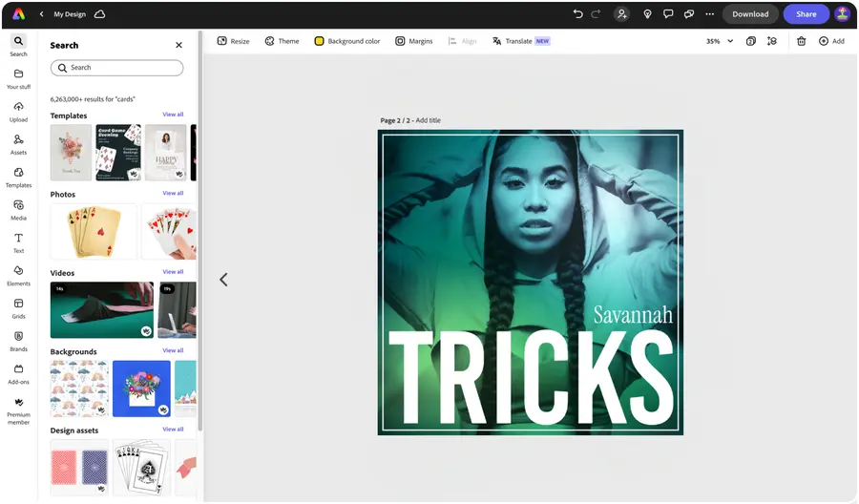The height and width of the screenshot is (504, 859).
Task: Click into the Search input field
Action: [116, 68]
